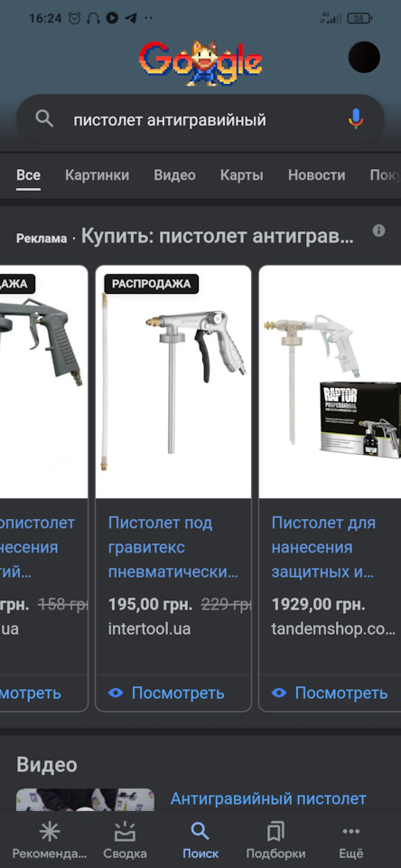Tap the ad info icon
The image size is (401, 868).
(379, 231)
